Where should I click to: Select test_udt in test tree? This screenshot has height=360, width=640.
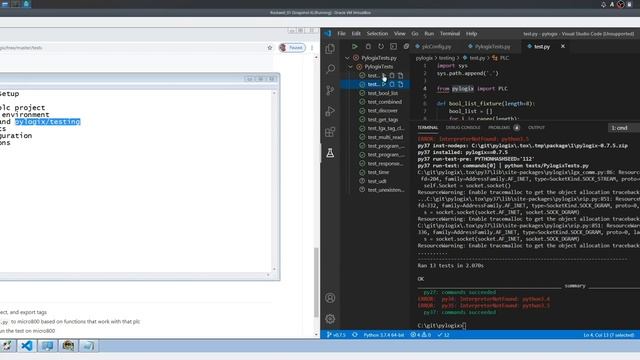(x=377, y=181)
